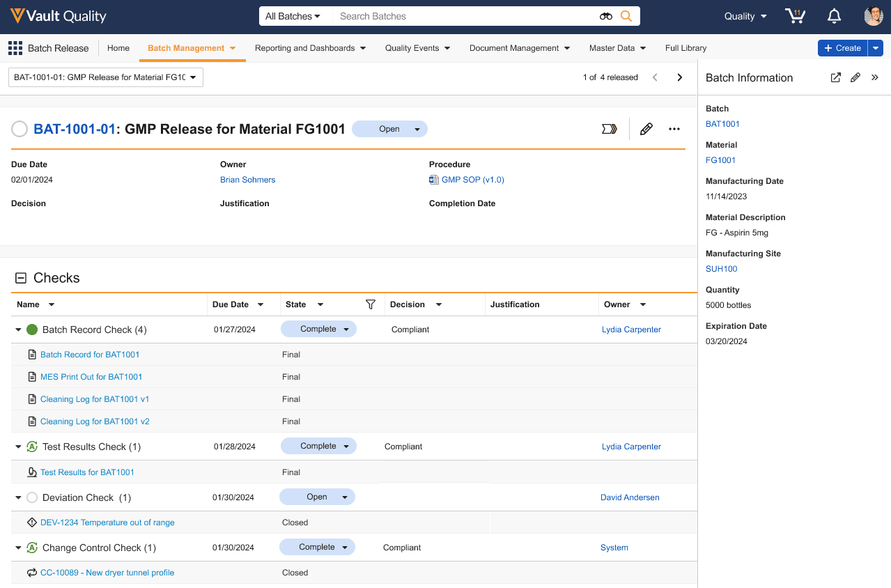
Task: Collapse the Batch Record Check row
Action: pyautogui.click(x=18, y=330)
